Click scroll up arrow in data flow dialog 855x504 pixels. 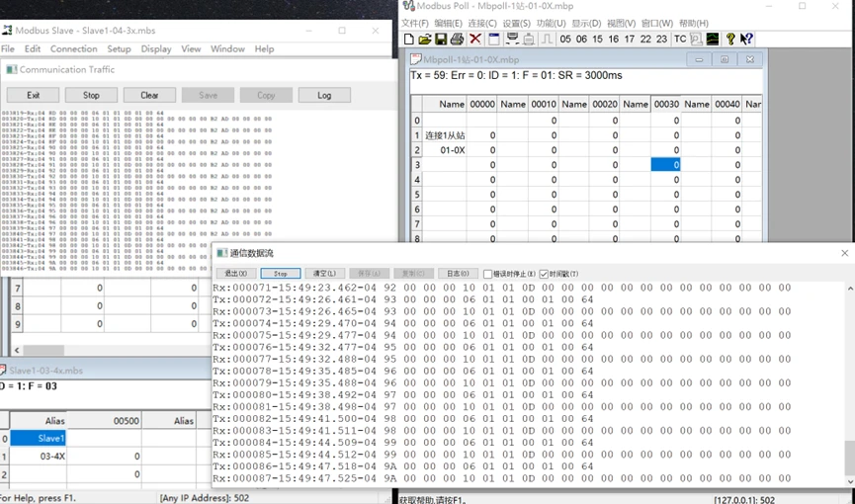849,289
